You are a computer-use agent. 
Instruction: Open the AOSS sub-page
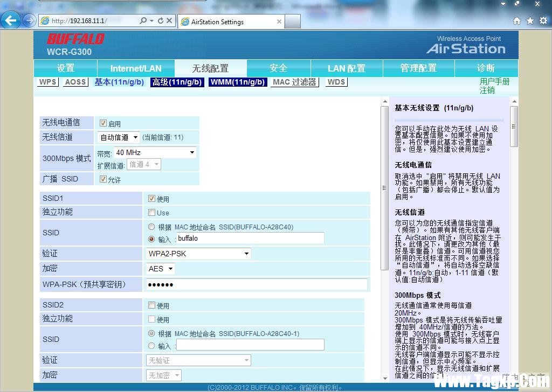coord(75,82)
